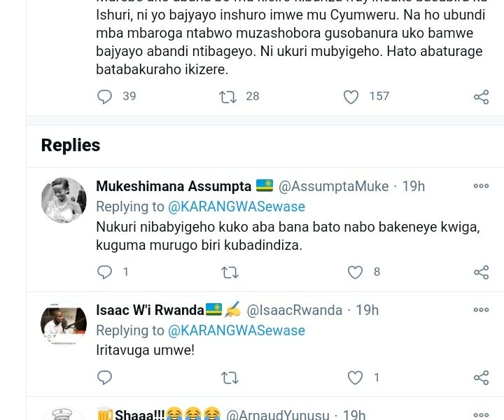
Task: Share the main tweet
Action: 481,97
